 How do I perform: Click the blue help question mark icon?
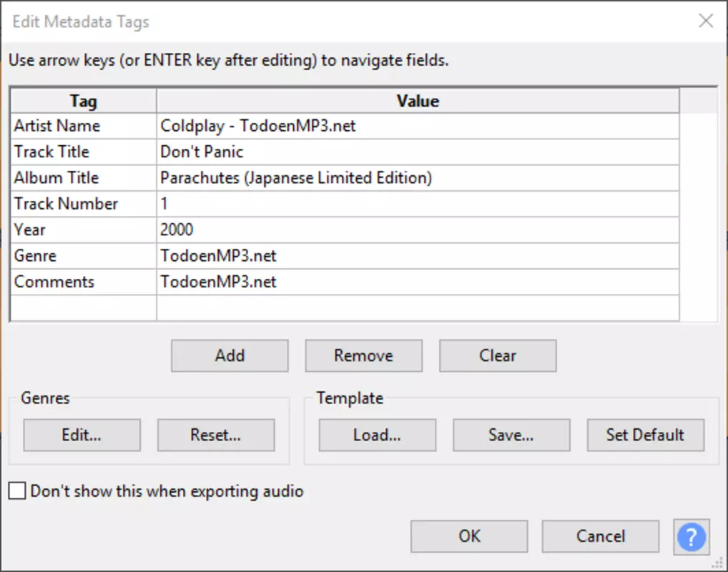692,537
